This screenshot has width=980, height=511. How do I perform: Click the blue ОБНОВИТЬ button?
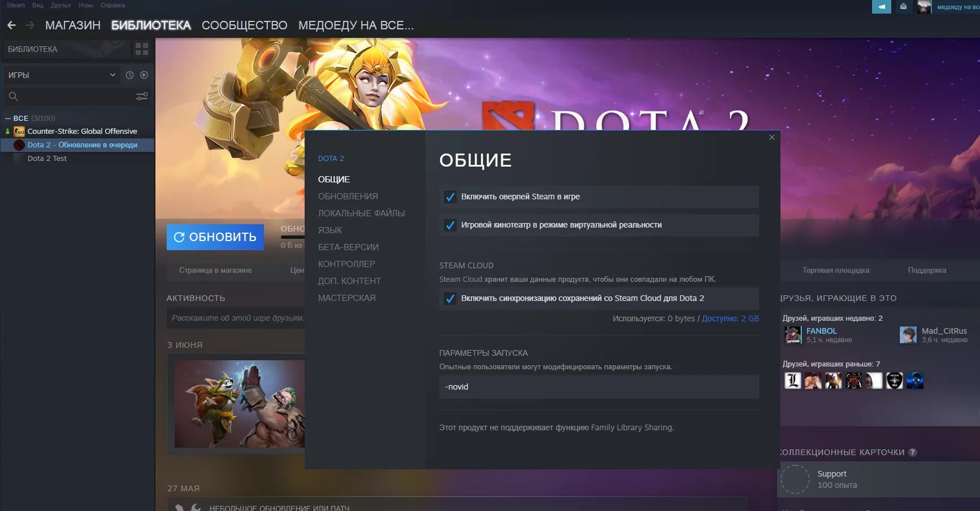(x=215, y=237)
